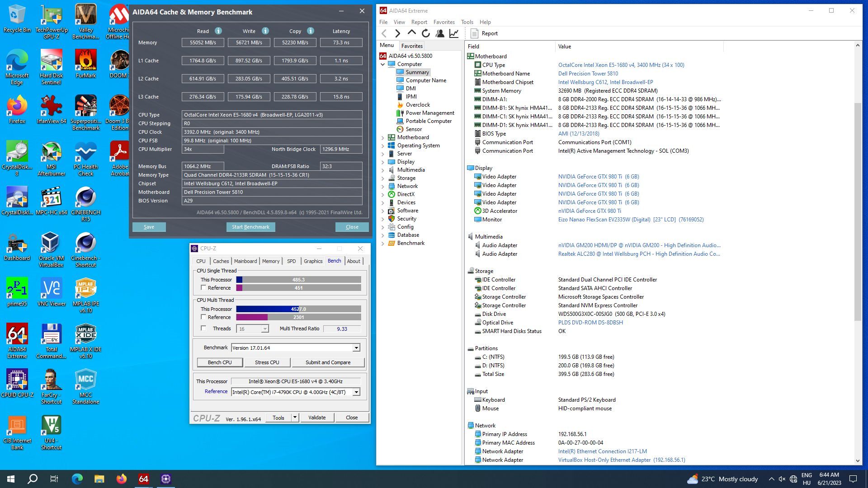The width and height of the screenshot is (868, 488).
Task: Switch to the Favorites panel tab
Action: 412,46
